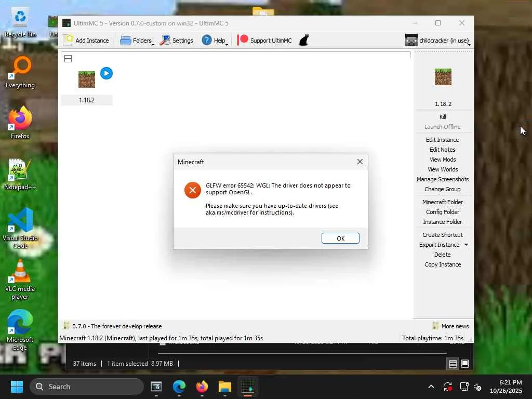Open Edit Notes
Screen dimensions: 532x399
443,150
